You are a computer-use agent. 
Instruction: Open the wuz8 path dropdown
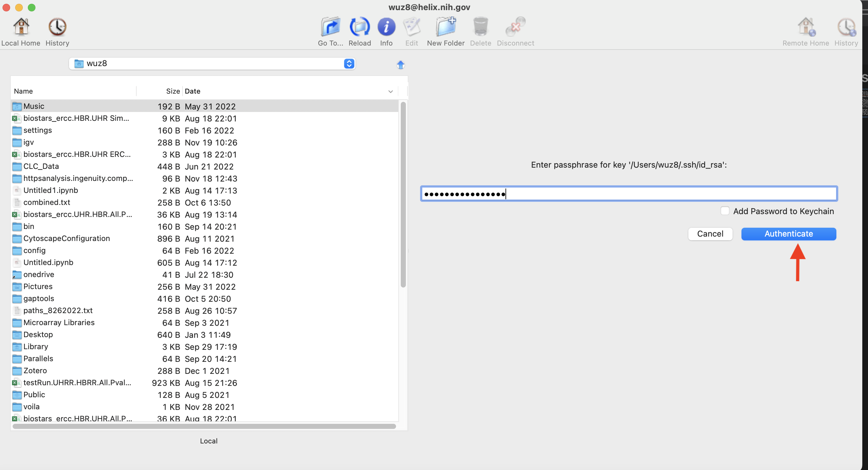(349, 64)
